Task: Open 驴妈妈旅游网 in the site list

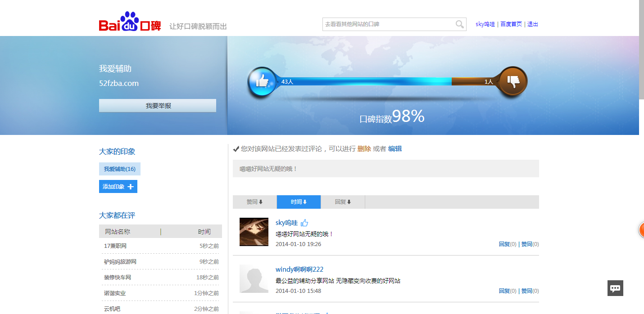Action: [120, 262]
